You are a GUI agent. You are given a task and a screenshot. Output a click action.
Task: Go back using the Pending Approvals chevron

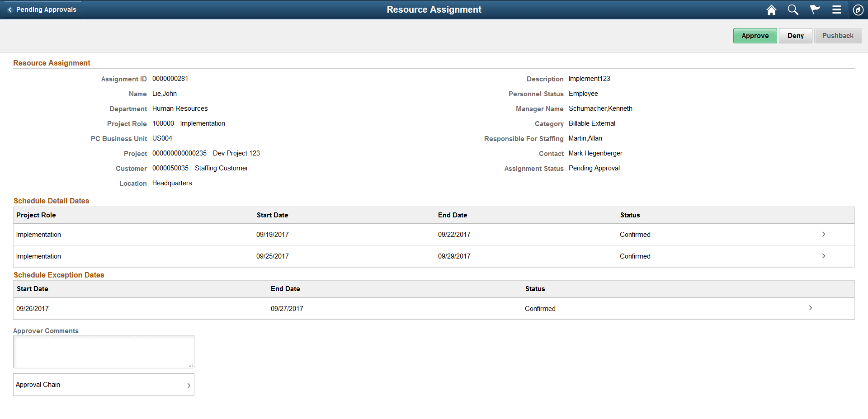(10, 9)
